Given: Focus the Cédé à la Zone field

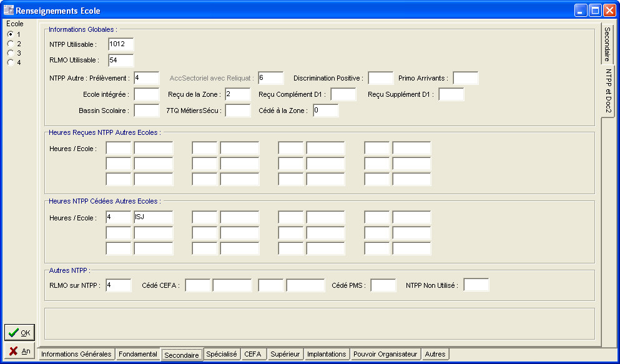Looking at the screenshot, I should tap(326, 111).
